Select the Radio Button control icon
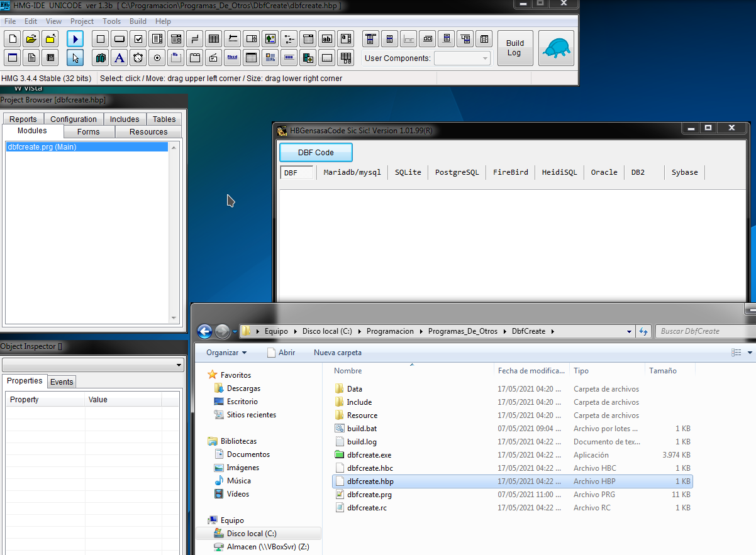Image resolution: width=756 pixels, height=555 pixels. coord(157,57)
